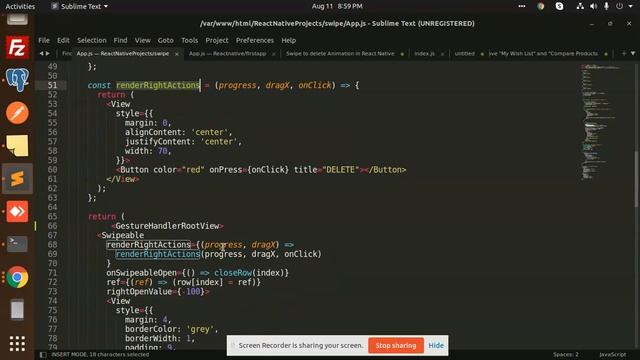This screenshot has height=360, width=640.
Task: Click line number 60 in gutter
Action: [x=53, y=169]
